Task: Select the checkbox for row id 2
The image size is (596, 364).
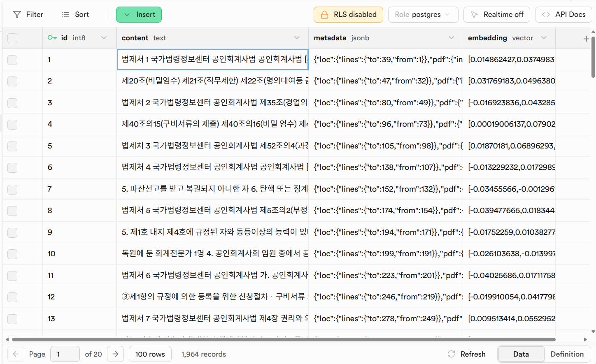Action: [12, 81]
